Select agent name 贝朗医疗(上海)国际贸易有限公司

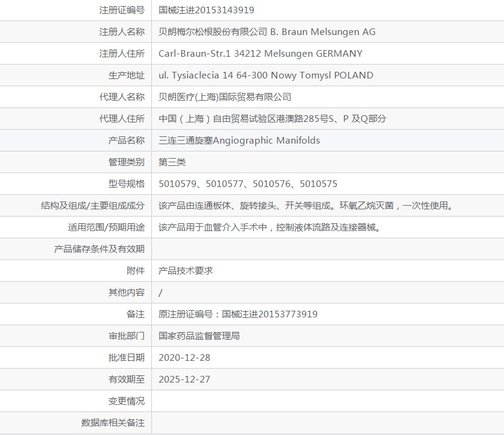pyautogui.click(x=225, y=97)
